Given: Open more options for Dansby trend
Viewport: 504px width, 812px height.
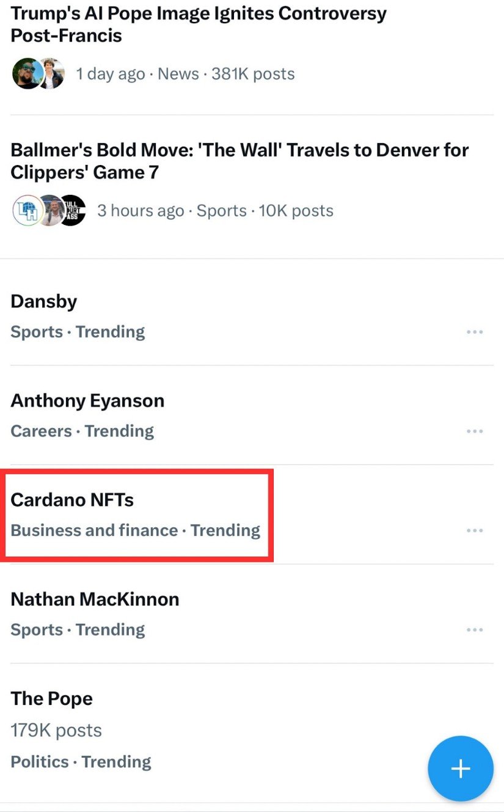Looking at the screenshot, I should click(475, 332).
